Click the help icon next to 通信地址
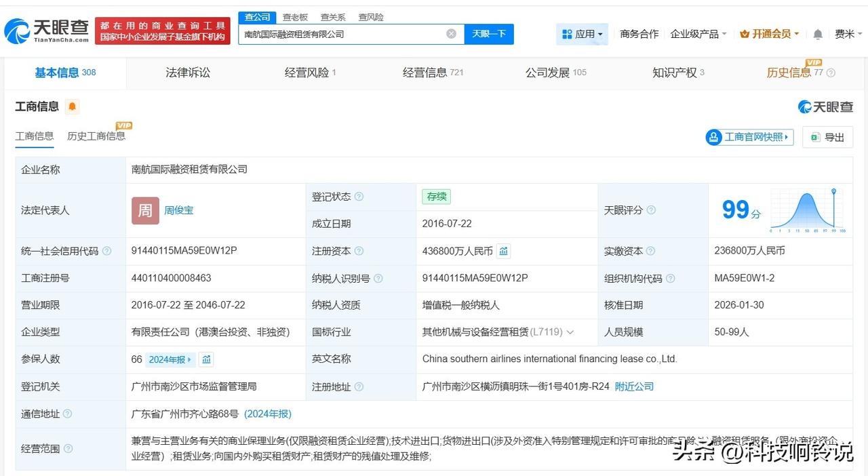The width and height of the screenshot is (868, 476). pos(67,414)
